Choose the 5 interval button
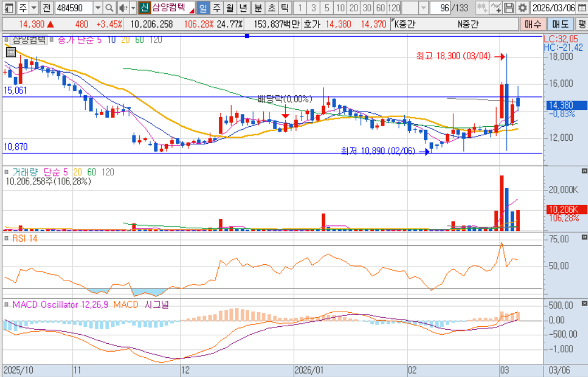The image size is (588, 377). [326, 7]
